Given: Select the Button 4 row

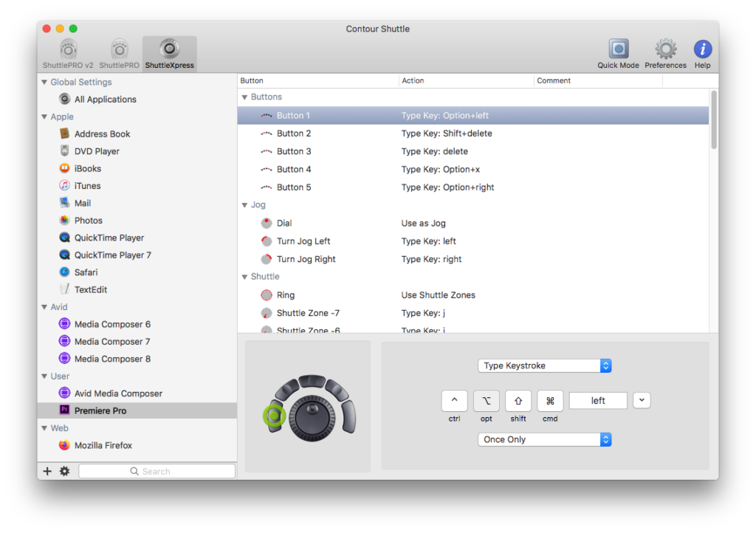Looking at the screenshot, I should point(473,169).
